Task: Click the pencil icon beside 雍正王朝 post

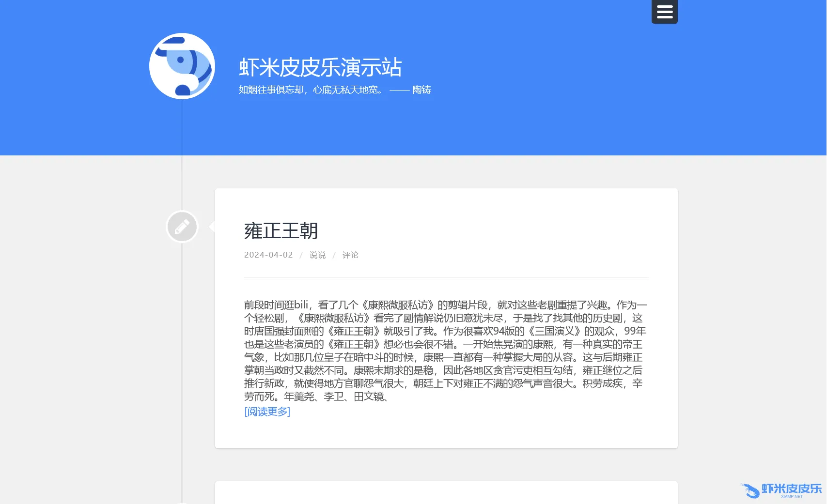Action: point(182,227)
